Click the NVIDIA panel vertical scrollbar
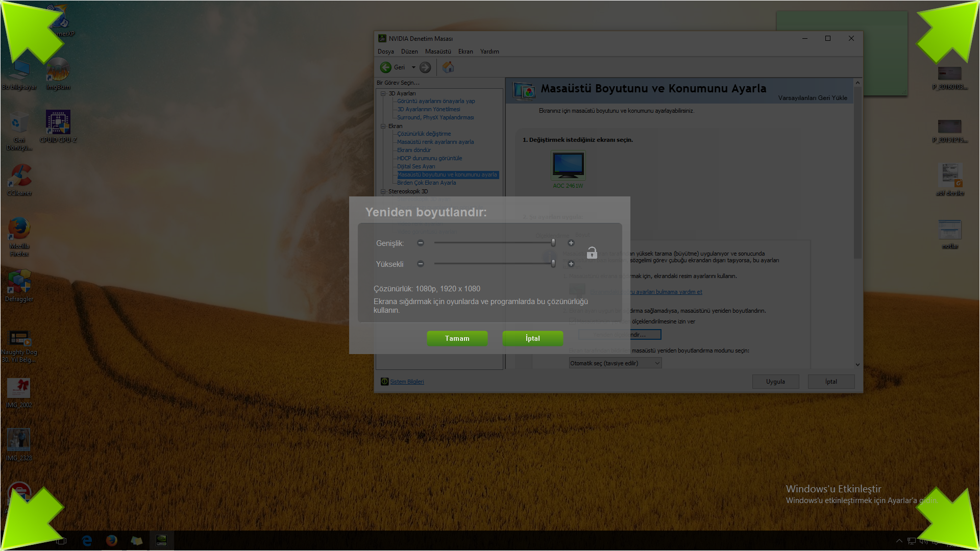 857,173
